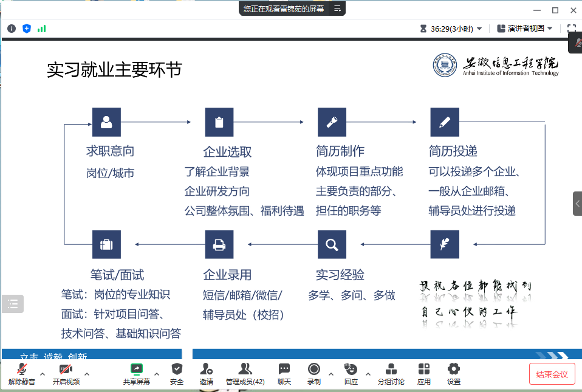This screenshot has width=582, height=392.
Task: Open meeting 设置 settings
Action: point(453,372)
